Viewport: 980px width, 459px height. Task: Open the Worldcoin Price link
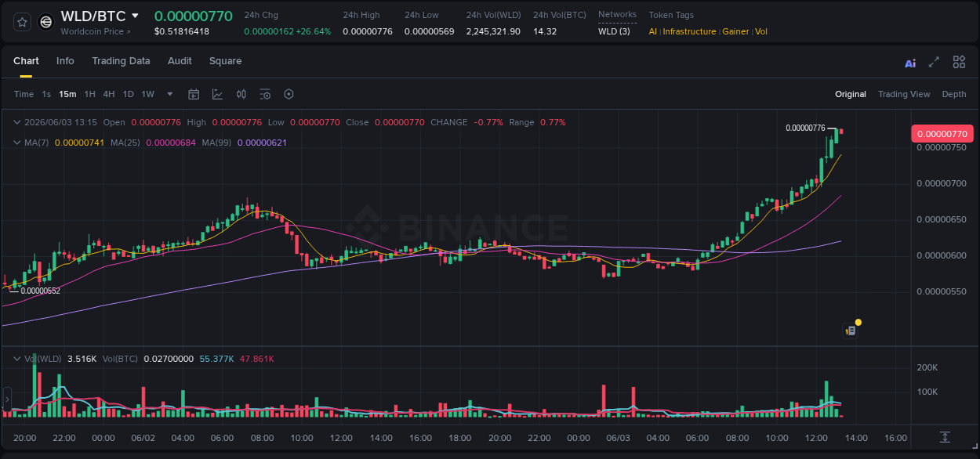pyautogui.click(x=96, y=31)
